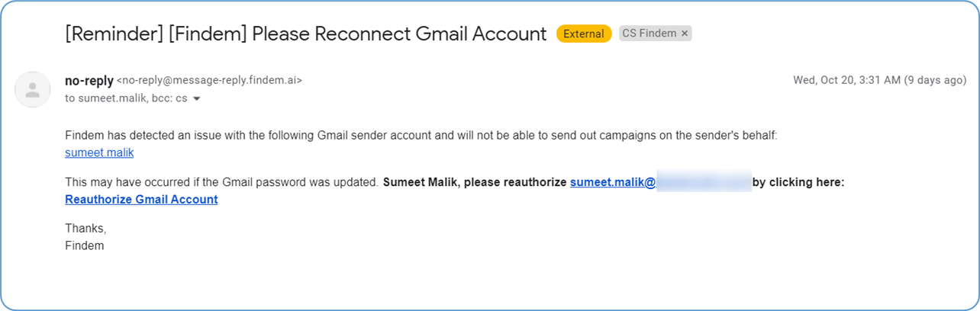Screen dimensions: 980x311
Task: Click the bold 'Sumeet Malik, please reauthorize' text
Action: [x=474, y=182]
